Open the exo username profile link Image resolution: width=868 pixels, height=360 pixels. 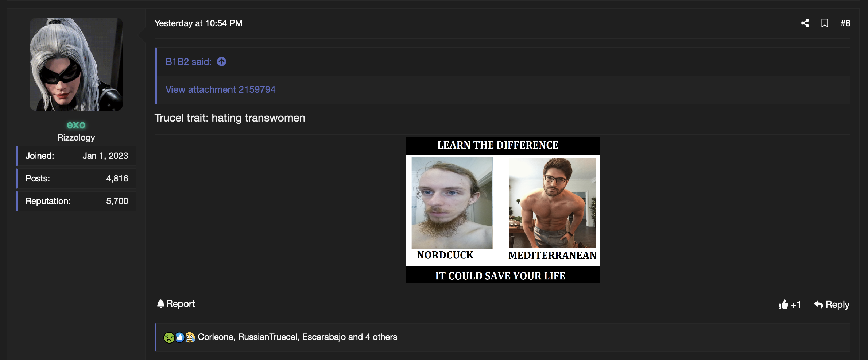point(76,125)
